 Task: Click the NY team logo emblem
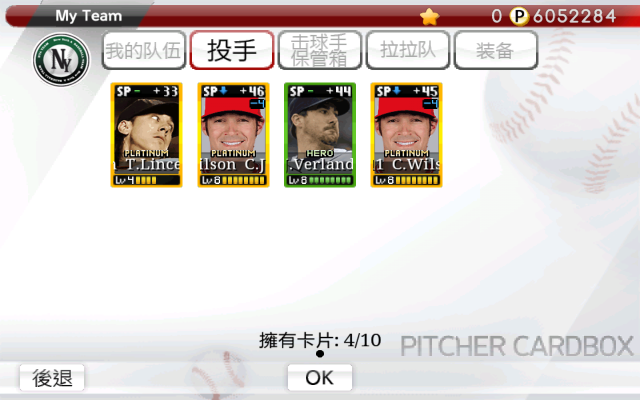click(x=61, y=60)
